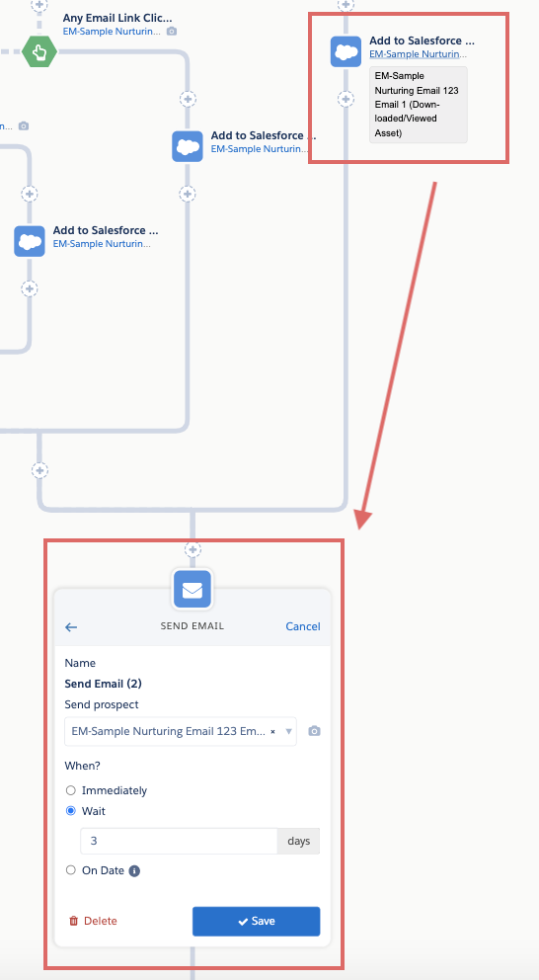The image size is (539, 980).
Task: Open EM-Sample Nurturing link under Any Email Link Click
Action: (x=112, y=32)
